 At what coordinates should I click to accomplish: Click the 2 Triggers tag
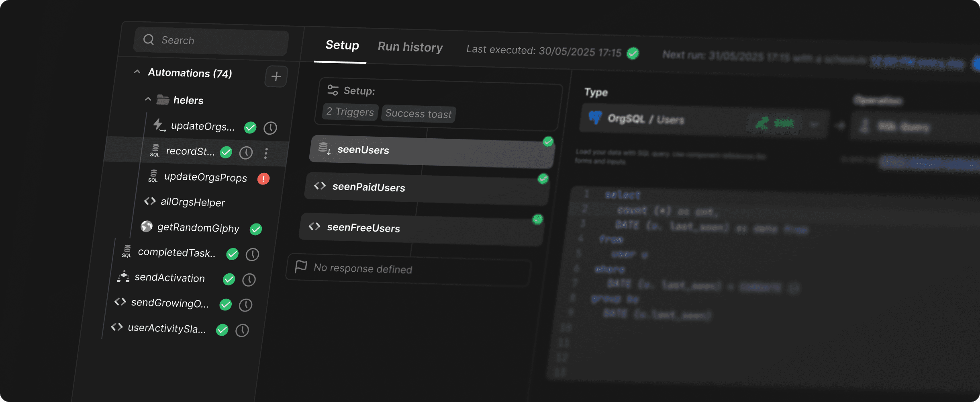click(x=350, y=111)
